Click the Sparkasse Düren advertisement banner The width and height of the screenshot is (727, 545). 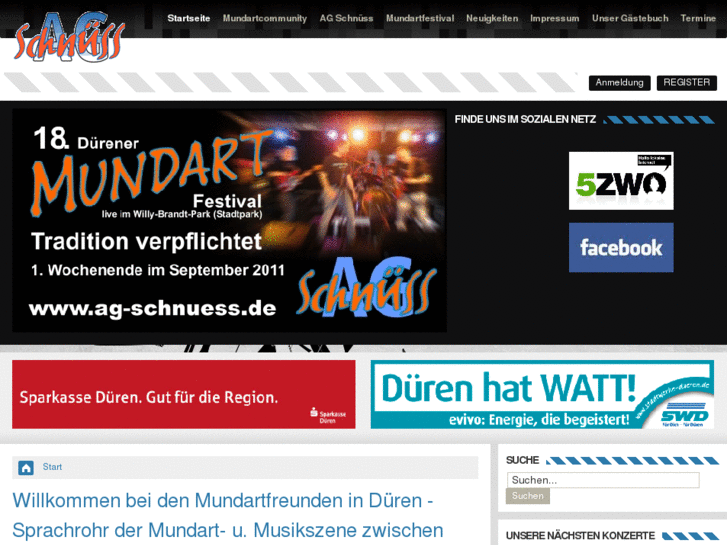(184, 394)
